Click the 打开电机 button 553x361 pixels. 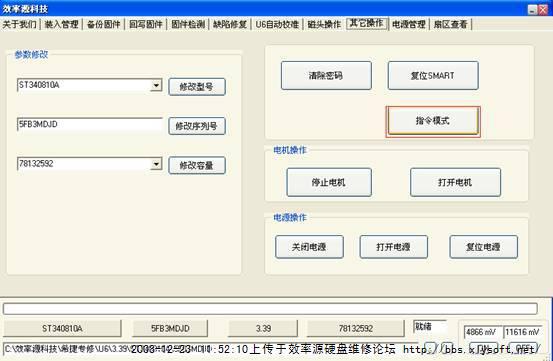tap(455, 182)
